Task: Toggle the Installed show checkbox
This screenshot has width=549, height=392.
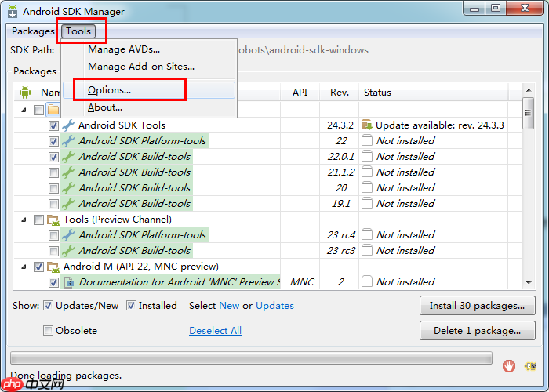Action: point(131,306)
